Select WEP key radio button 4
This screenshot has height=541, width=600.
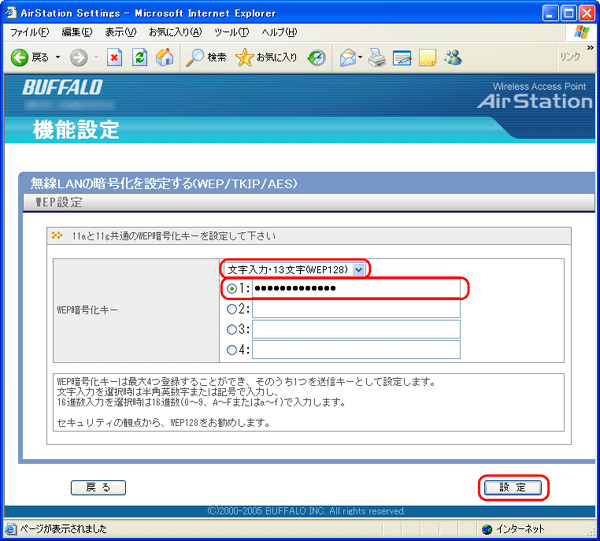233,350
